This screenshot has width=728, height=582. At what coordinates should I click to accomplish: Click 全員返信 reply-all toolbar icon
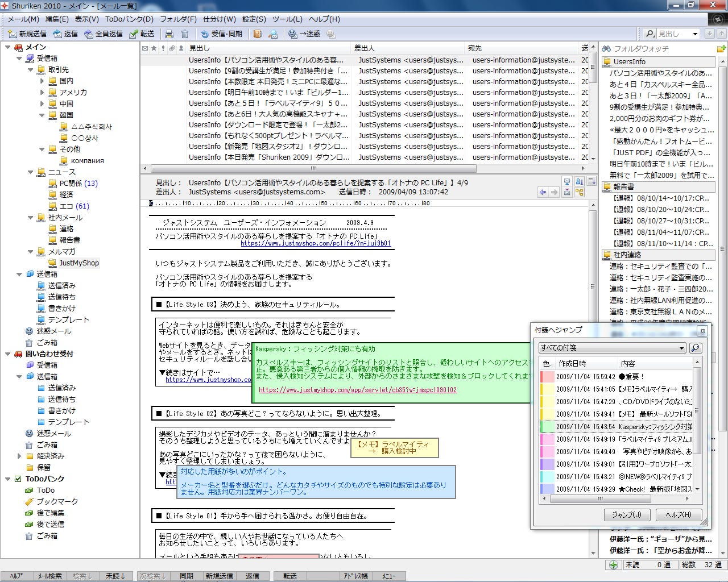(x=103, y=34)
